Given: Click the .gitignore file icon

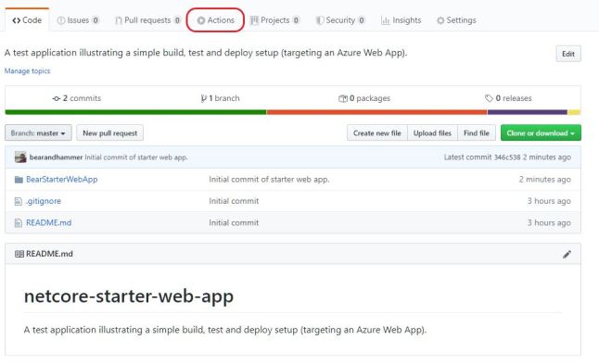Looking at the screenshot, I should click(x=18, y=201).
